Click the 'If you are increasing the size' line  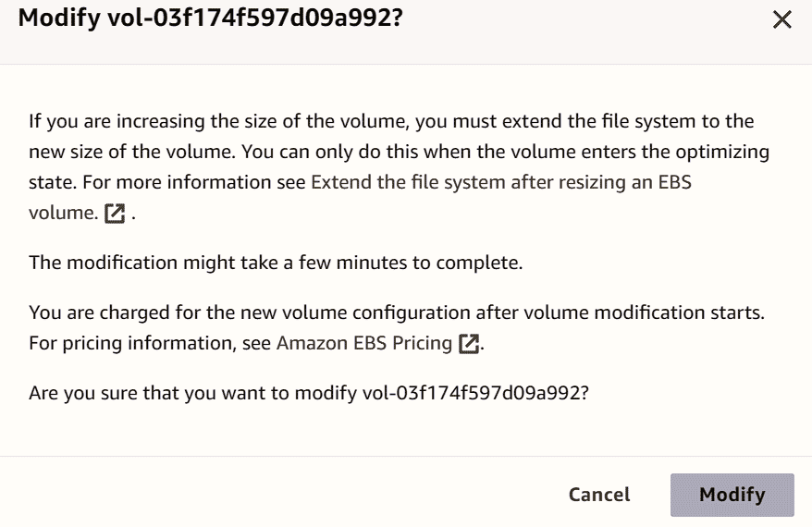click(x=391, y=121)
